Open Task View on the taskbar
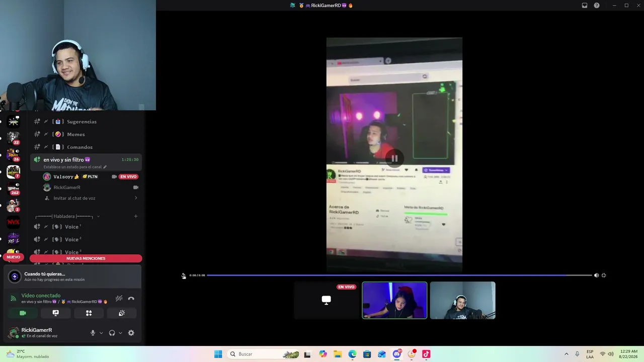The width and height of the screenshot is (644, 362). tap(307, 354)
